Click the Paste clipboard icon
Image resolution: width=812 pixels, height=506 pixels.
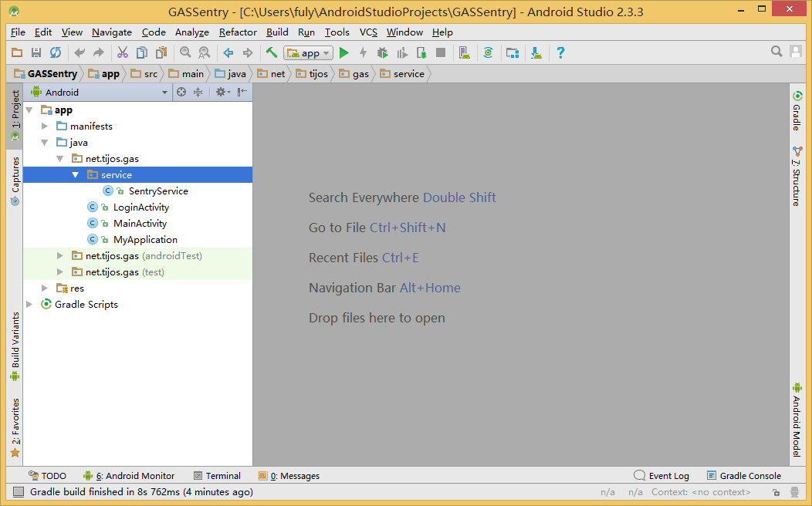point(161,52)
